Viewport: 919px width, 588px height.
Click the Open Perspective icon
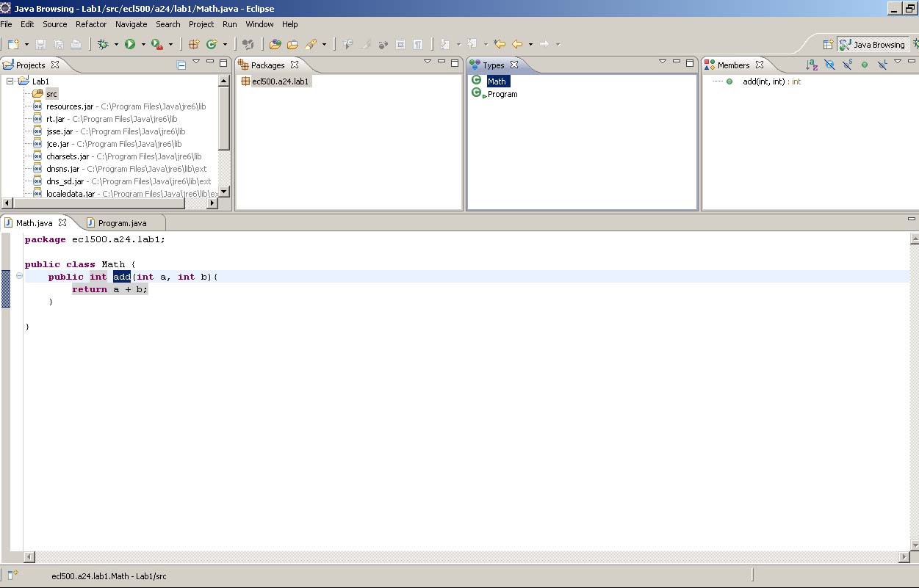(828, 44)
